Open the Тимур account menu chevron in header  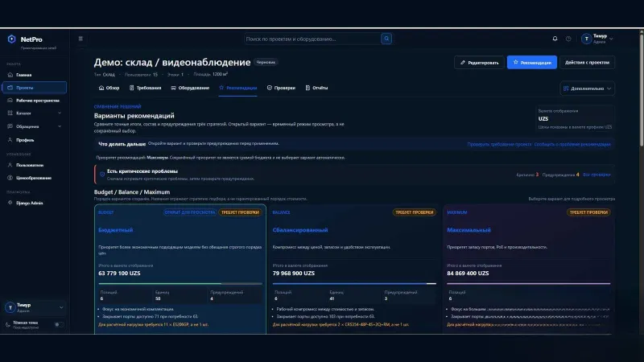(611, 39)
